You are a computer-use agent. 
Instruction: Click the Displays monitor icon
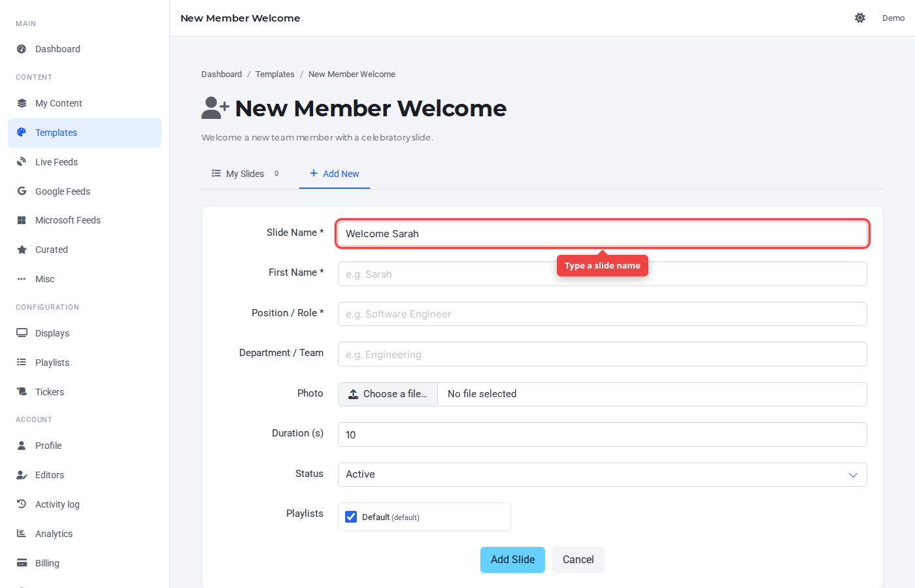coord(22,333)
